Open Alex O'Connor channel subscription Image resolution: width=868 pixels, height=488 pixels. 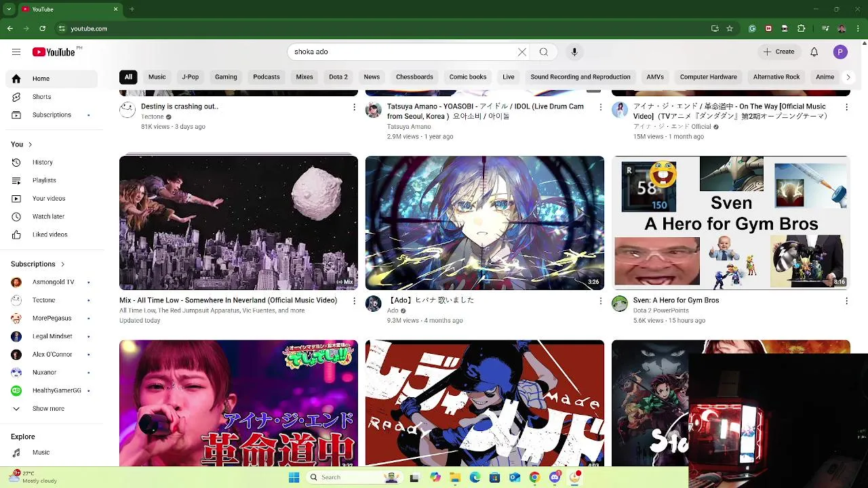click(x=52, y=354)
